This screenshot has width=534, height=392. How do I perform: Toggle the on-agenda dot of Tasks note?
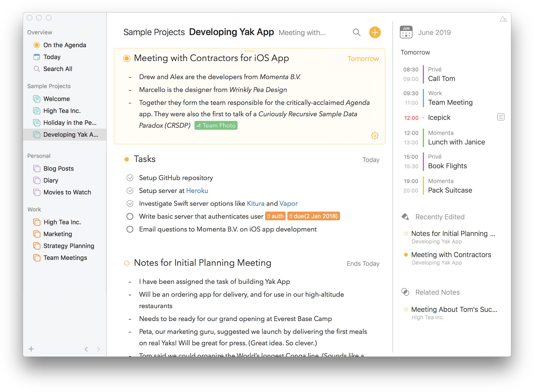point(127,159)
